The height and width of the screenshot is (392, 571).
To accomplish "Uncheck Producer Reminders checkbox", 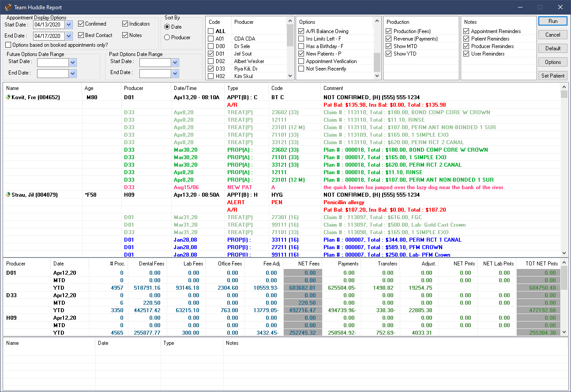I will pyautogui.click(x=466, y=46).
